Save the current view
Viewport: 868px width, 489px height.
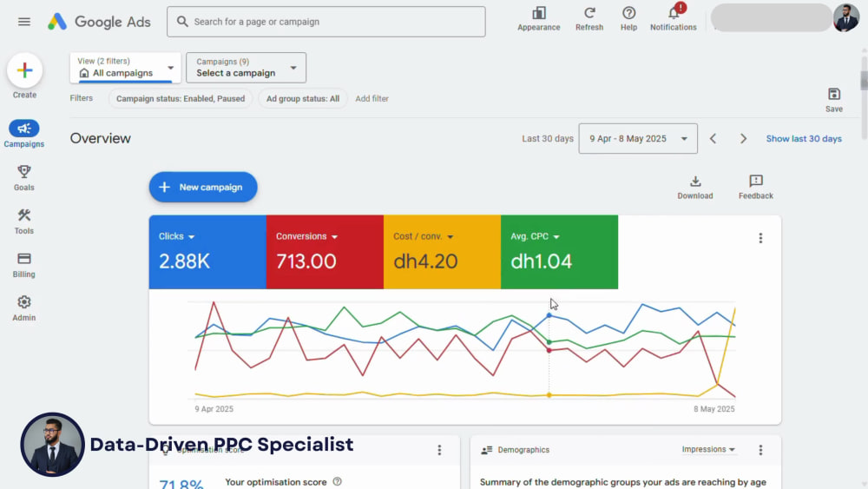833,100
